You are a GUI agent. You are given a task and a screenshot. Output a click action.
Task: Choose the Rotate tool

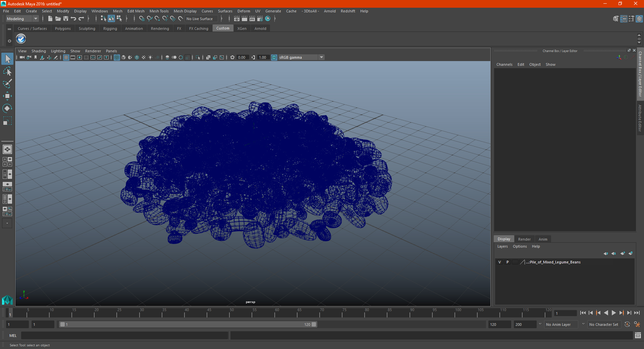click(x=7, y=108)
